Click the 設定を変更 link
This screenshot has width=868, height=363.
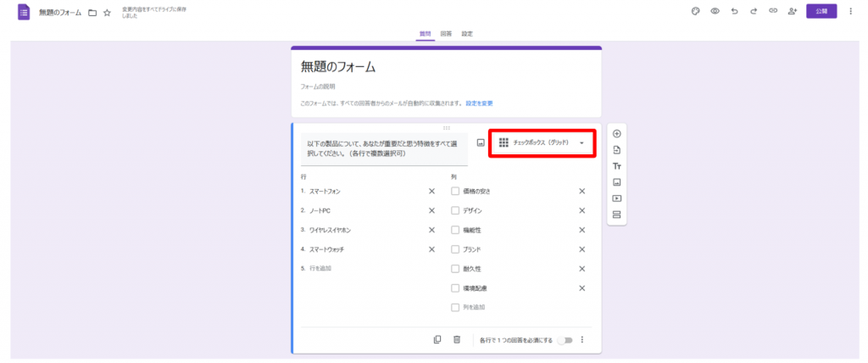479,103
